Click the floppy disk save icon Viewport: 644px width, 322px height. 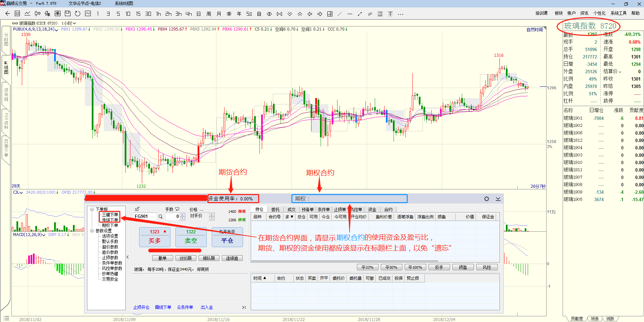coord(68,14)
